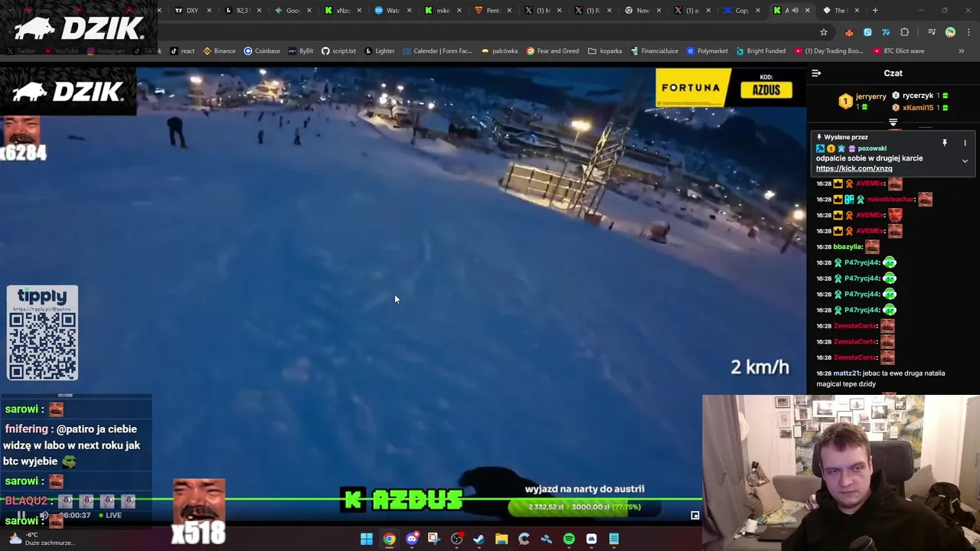Open the Coinbase bookmark
This screenshot has width=980, height=551.
[x=262, y=51]
